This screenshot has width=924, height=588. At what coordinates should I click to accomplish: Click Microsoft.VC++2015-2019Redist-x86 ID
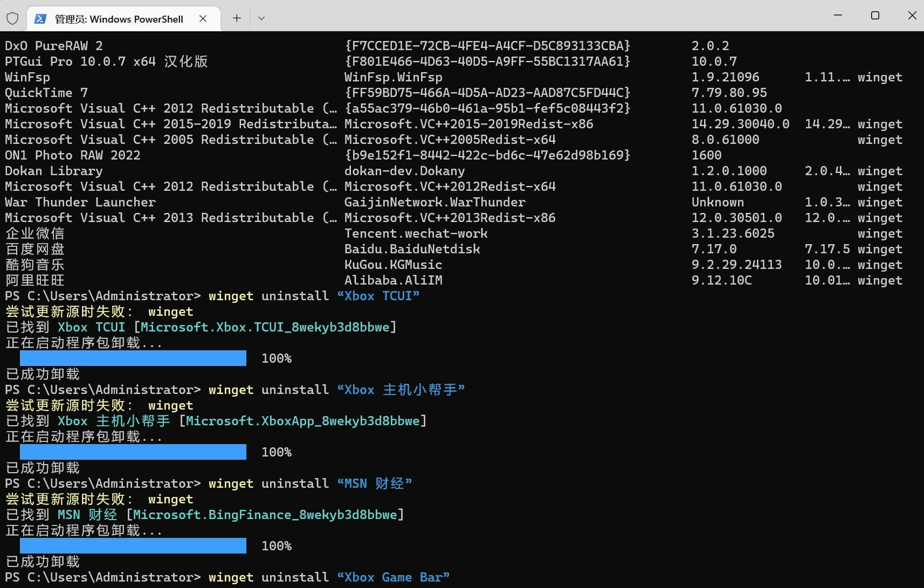(469, 124)
